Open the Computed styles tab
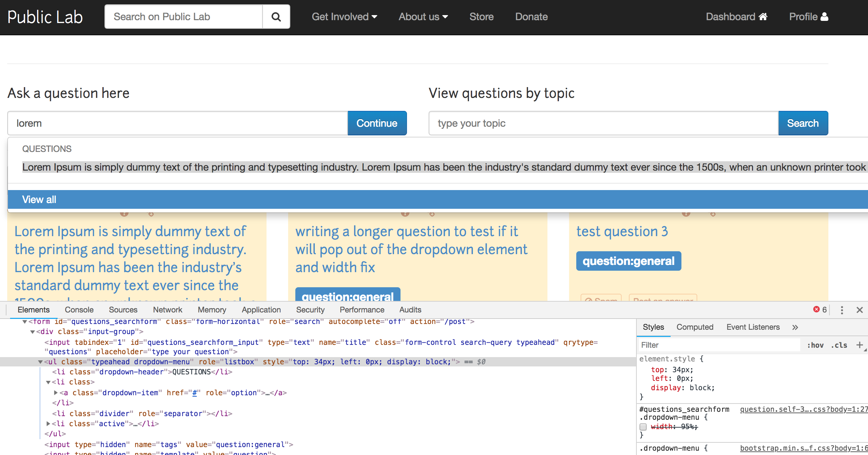Image resolution: width=868 pixels, height=455 pixels. (695, 327)
